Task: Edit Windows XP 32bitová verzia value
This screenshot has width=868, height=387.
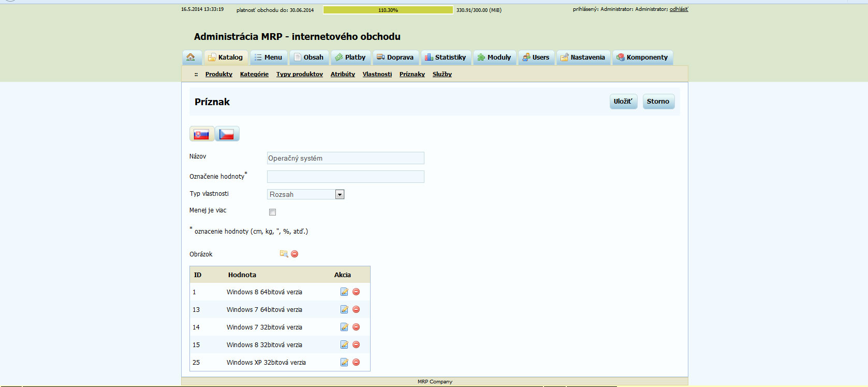Action: point(344,362)
